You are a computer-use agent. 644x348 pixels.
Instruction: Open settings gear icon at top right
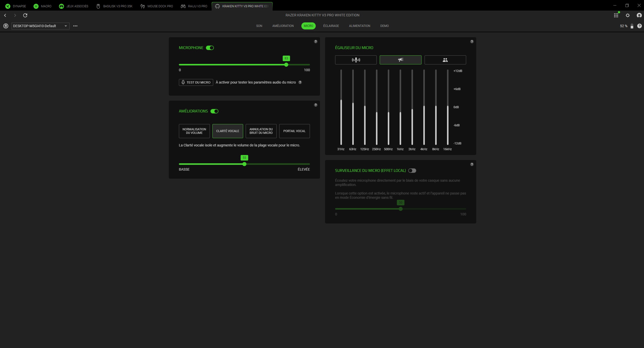pyautogui.click(x=628, y=15)
